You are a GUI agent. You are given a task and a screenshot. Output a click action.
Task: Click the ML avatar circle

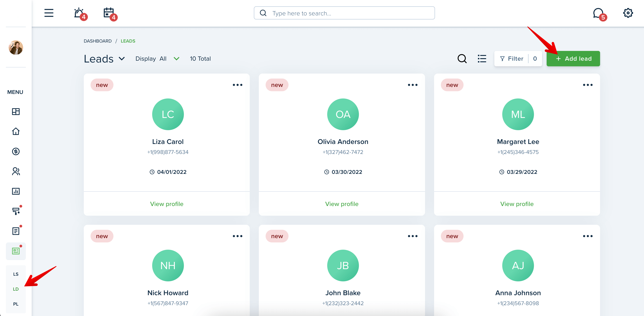(x=518, y=114)
